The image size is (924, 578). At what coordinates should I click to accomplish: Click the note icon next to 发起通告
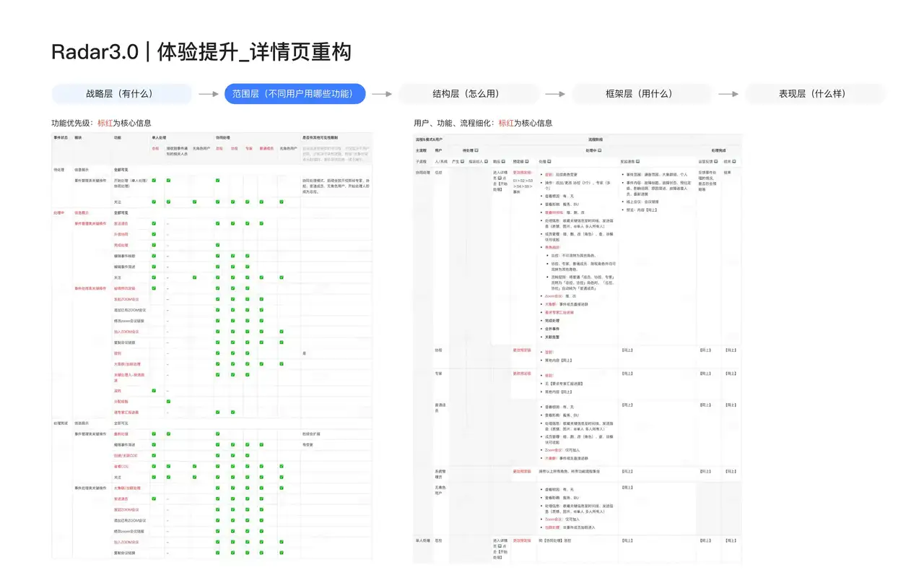point(637,161)
